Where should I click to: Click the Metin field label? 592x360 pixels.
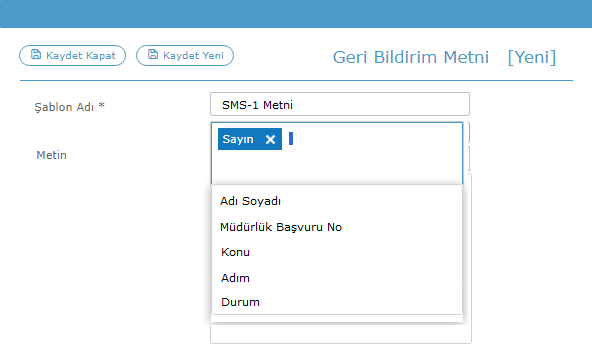51,155
